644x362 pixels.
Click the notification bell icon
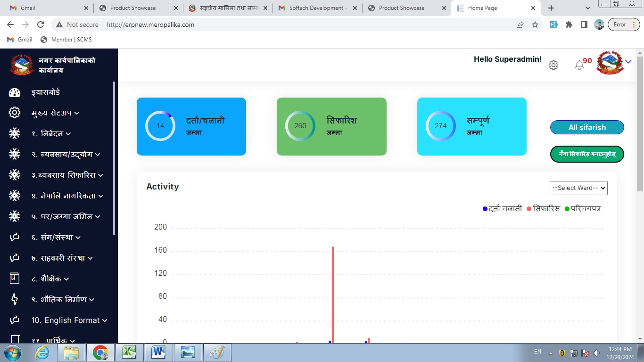coord(579,66)
